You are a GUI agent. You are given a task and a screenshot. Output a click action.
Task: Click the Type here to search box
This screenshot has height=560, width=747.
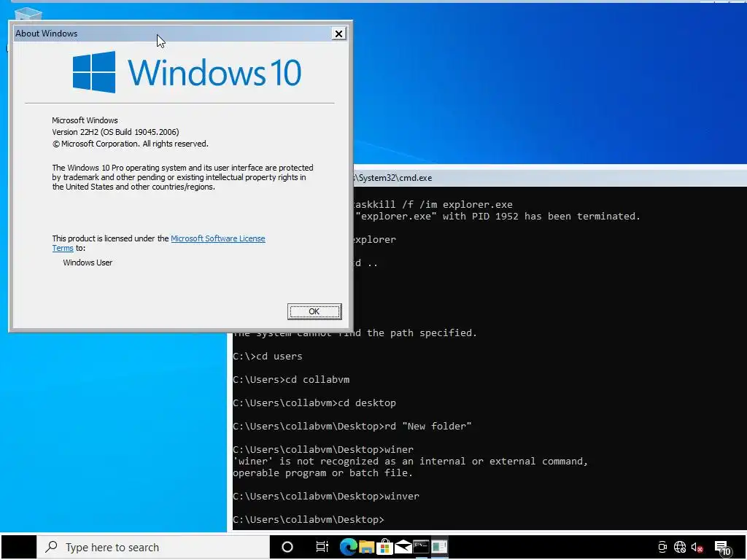[x=153, y=547]
